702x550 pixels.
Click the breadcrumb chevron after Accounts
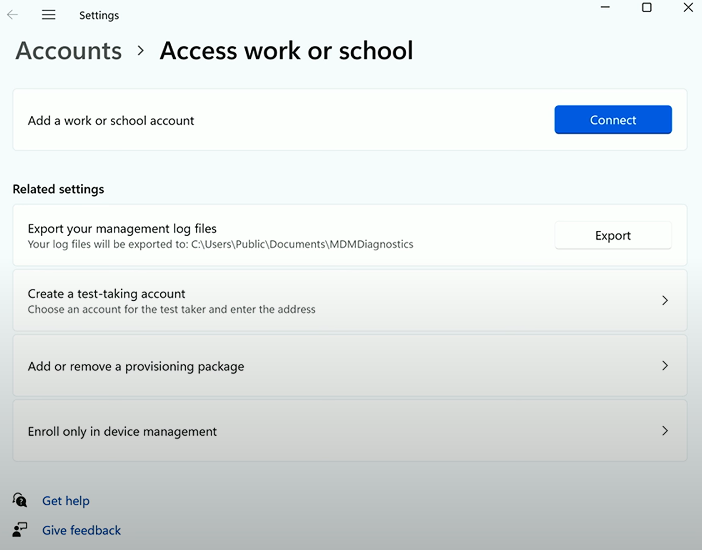(141, 51)
